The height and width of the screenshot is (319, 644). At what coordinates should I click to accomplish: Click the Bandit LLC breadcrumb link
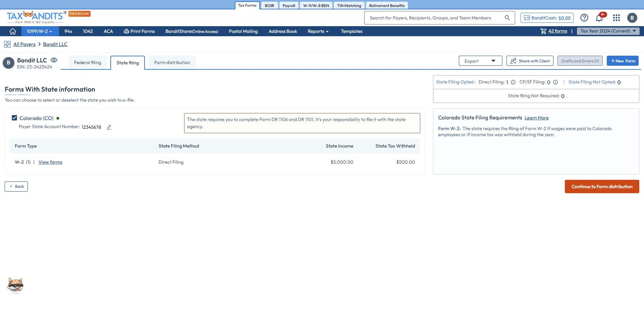55,44
